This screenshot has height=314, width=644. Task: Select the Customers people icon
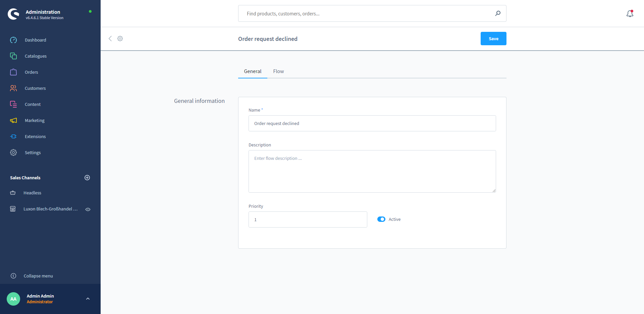click(13, 88)
